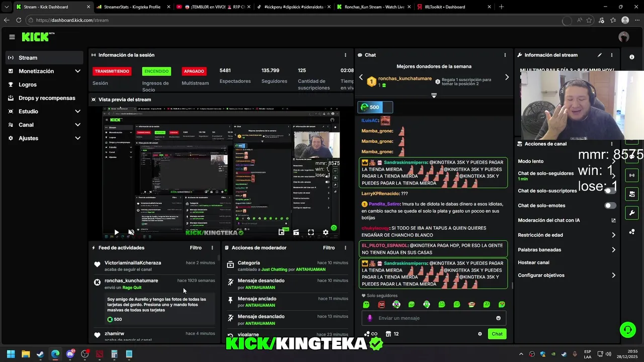Viewport: 644px width, 362px height.
Task: Open new browser tab with plus button
Action: point(501,7)
